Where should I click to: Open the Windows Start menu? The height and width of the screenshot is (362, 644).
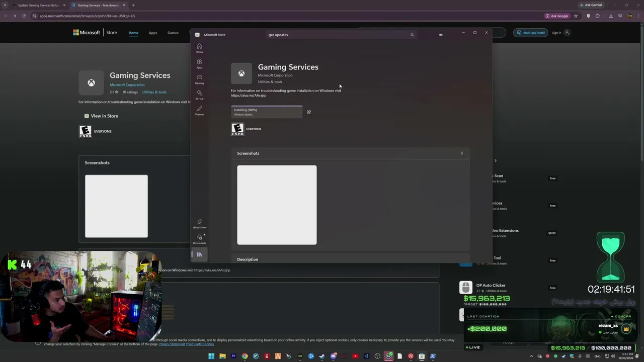point(211,356)
